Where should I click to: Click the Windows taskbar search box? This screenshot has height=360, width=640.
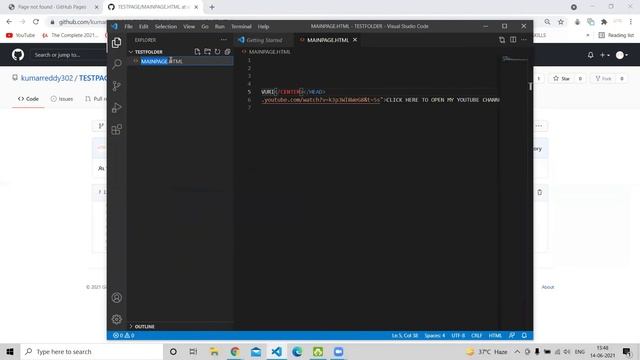[91, 351]
